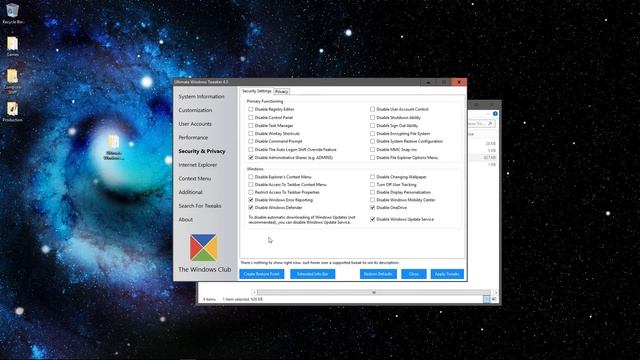Click Extended Info Bar button
Image resolution: width=640 pixels, height=360 pixels.
pos(313,274)
